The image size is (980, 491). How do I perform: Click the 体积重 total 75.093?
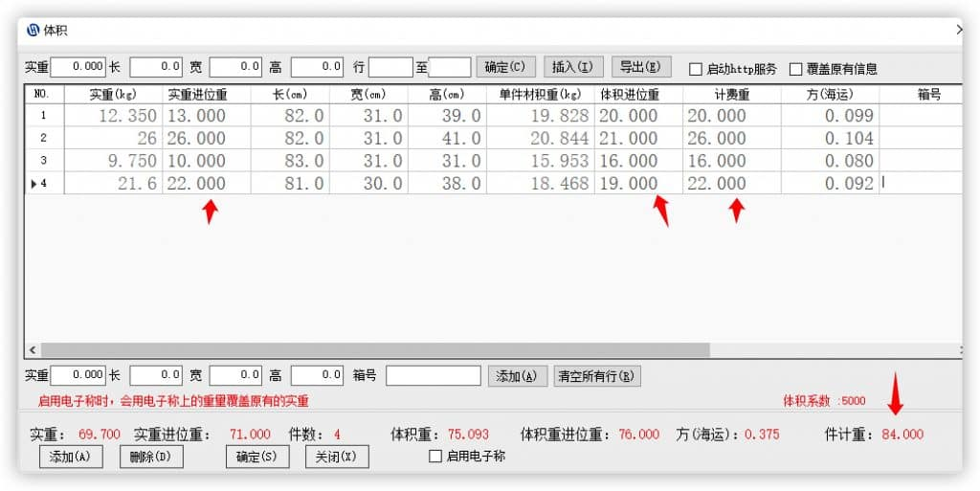tap(469, 435)
